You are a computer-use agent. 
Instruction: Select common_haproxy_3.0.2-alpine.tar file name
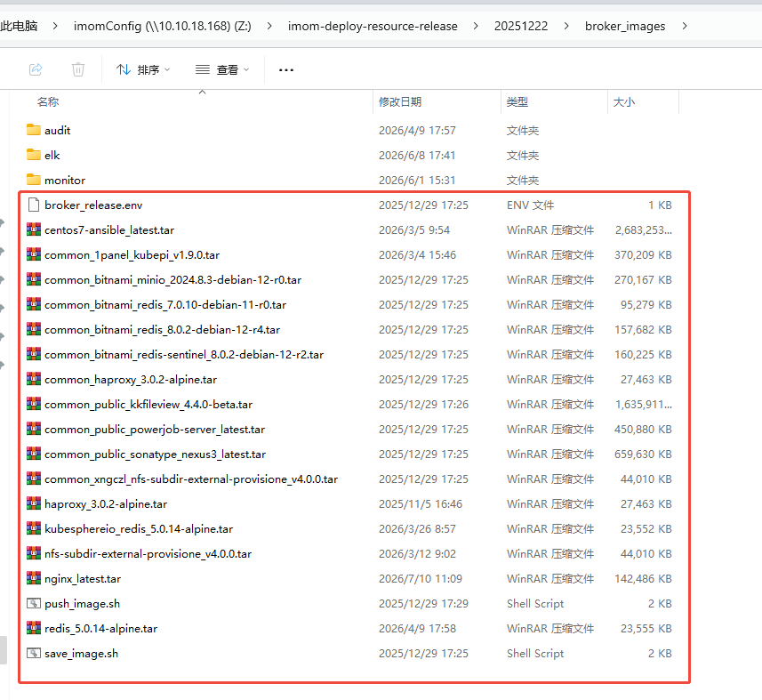pyautogui.click(x=131, y=379)
